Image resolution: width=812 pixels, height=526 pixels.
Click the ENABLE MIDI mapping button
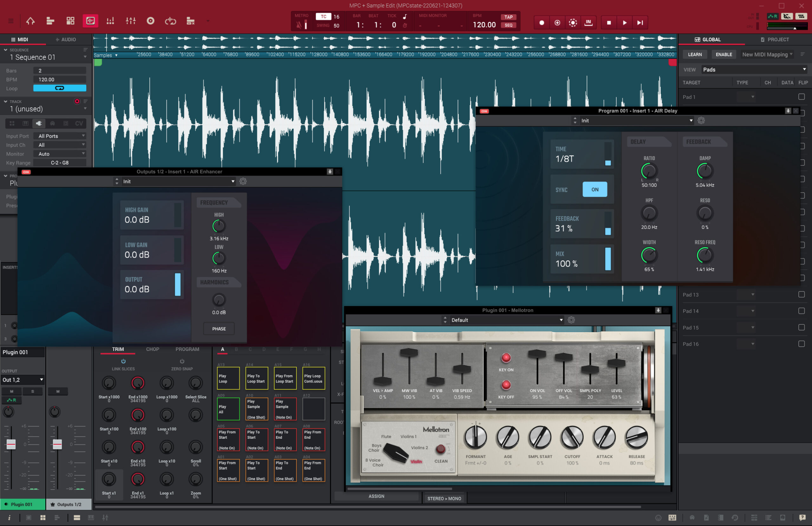pyautogui.click(x=724, y=55)
